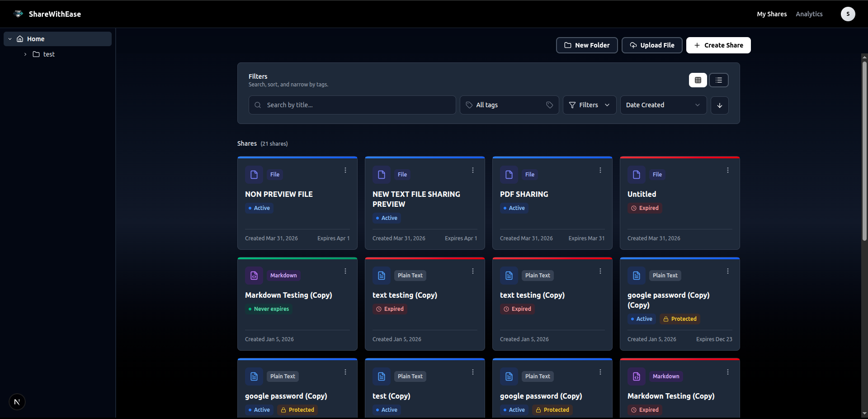This screenshot has height=419, width=868.
Task: Open the Date Created sort dropdown
Action: tap(663, 105)
